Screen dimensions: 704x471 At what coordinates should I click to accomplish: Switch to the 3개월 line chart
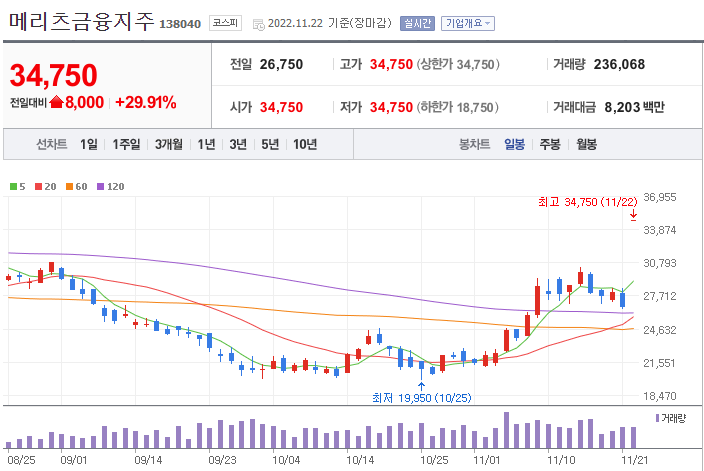click(x=168, y=144)
